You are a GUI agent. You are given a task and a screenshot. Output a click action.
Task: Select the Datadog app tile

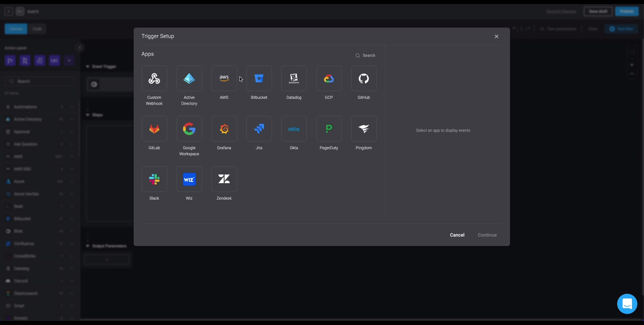click(294, 79)
